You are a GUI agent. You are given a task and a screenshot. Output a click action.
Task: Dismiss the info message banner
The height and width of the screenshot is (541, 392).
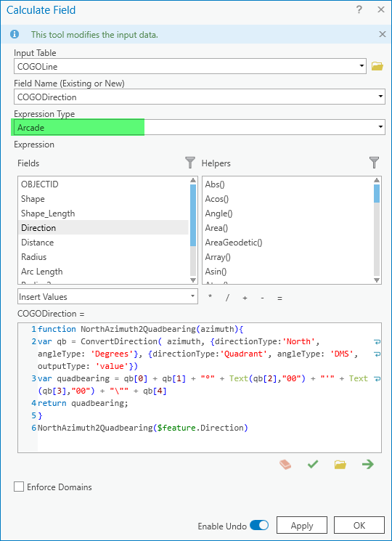pos(383,34)
